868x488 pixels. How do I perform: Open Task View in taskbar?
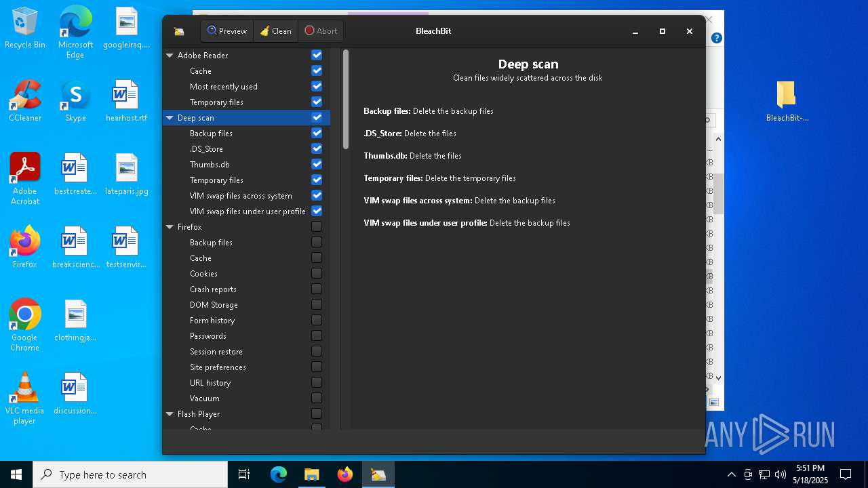244,474
